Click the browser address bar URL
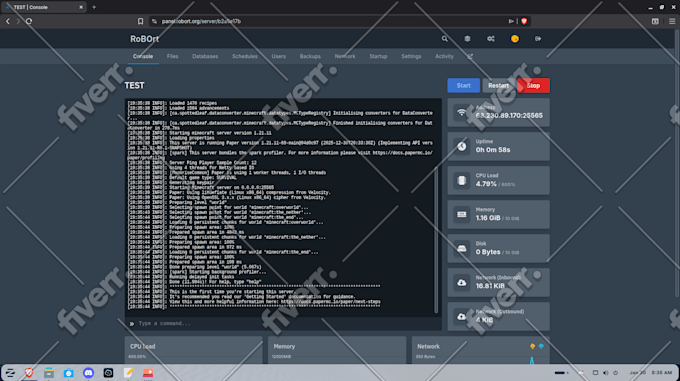The width and height of the screenshot is (680, 381). tap(201, 21)
